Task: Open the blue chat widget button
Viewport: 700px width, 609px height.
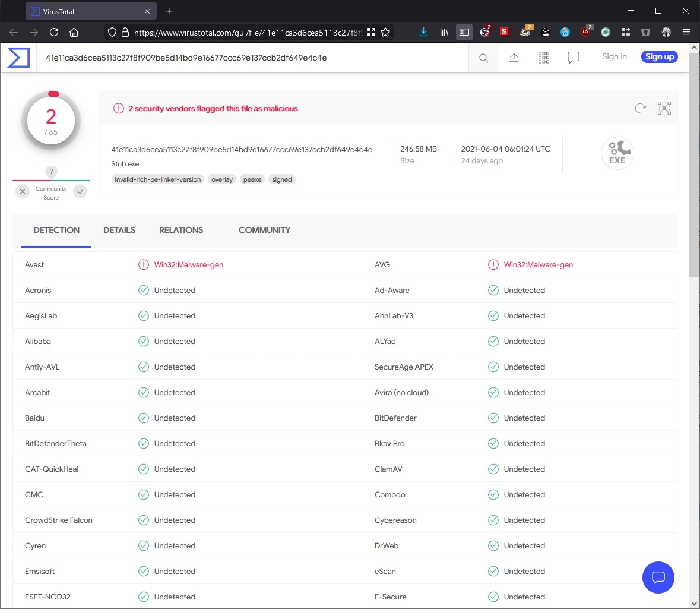Action: [x=658, y=578]
